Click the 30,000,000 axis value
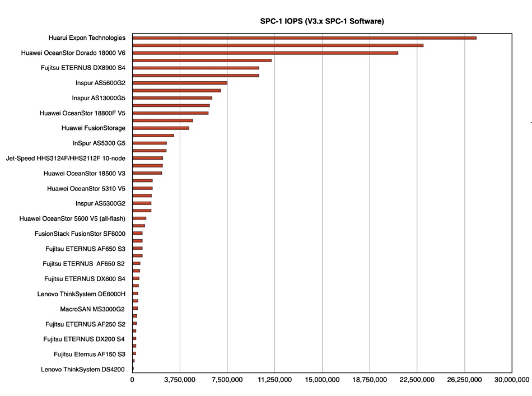The image size is (532, 396). [512, 380]
